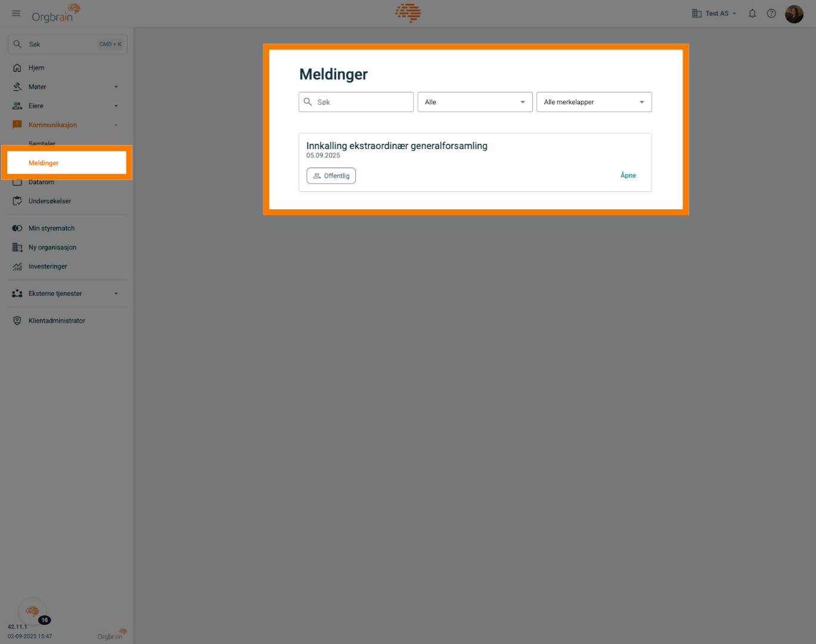This screenshot has height=644, width=816.
Task: Click the Møter gavel icon
Action: tap(17, 87)
